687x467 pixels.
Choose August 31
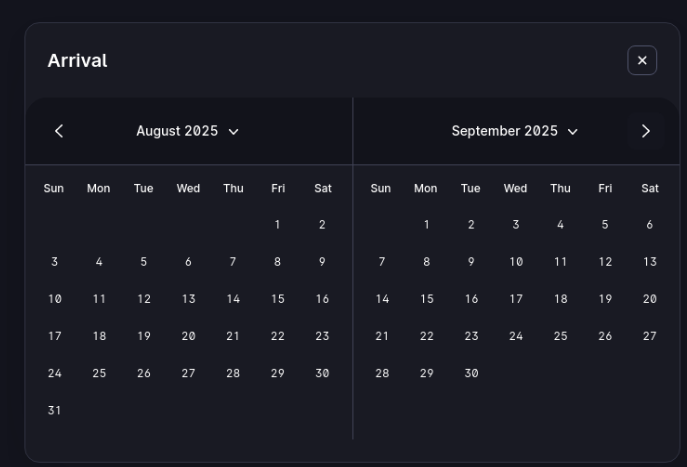coord(54,411)
